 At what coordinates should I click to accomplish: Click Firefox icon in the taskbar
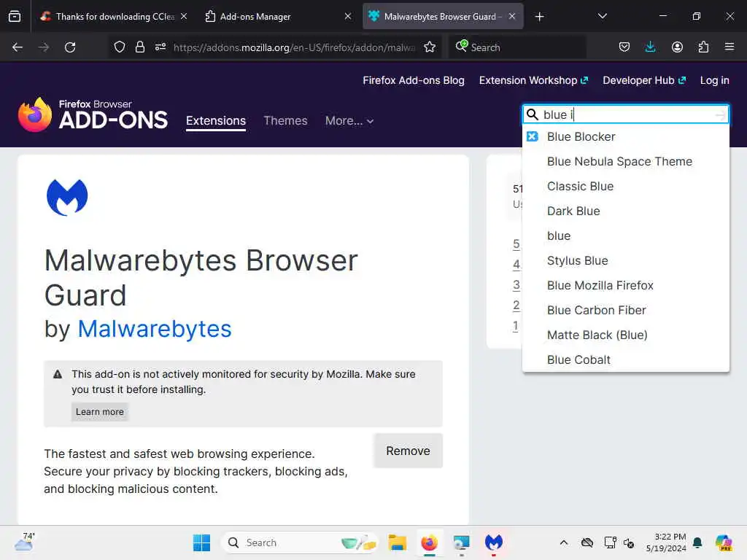click(429, 542)
